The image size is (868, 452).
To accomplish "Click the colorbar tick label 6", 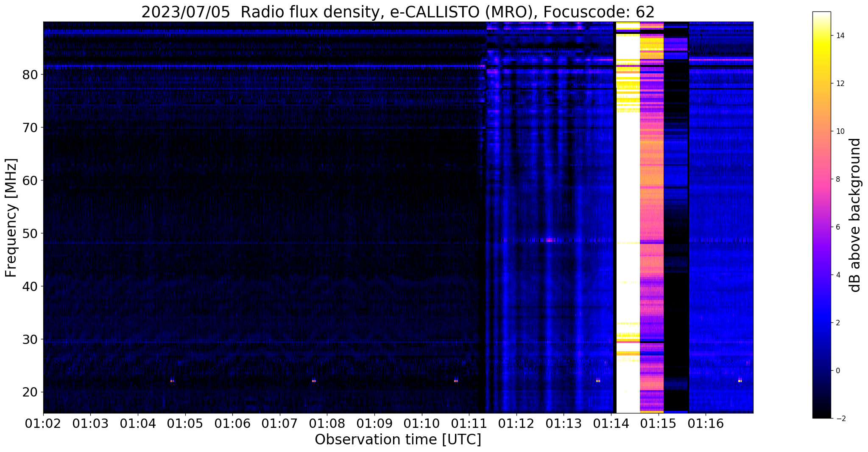I will pos(837,227).
